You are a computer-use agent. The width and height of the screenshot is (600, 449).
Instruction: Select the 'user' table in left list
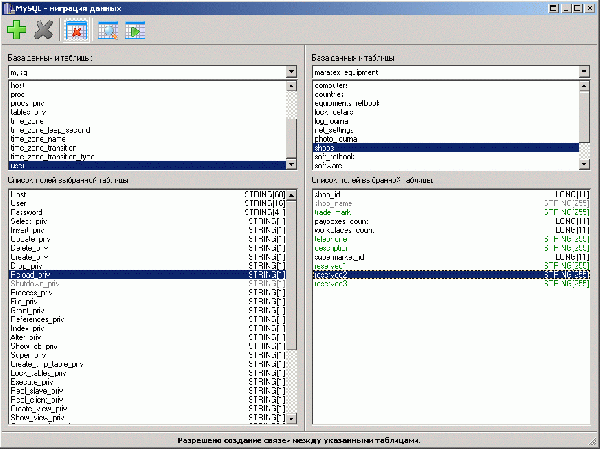tap(17, 166)
